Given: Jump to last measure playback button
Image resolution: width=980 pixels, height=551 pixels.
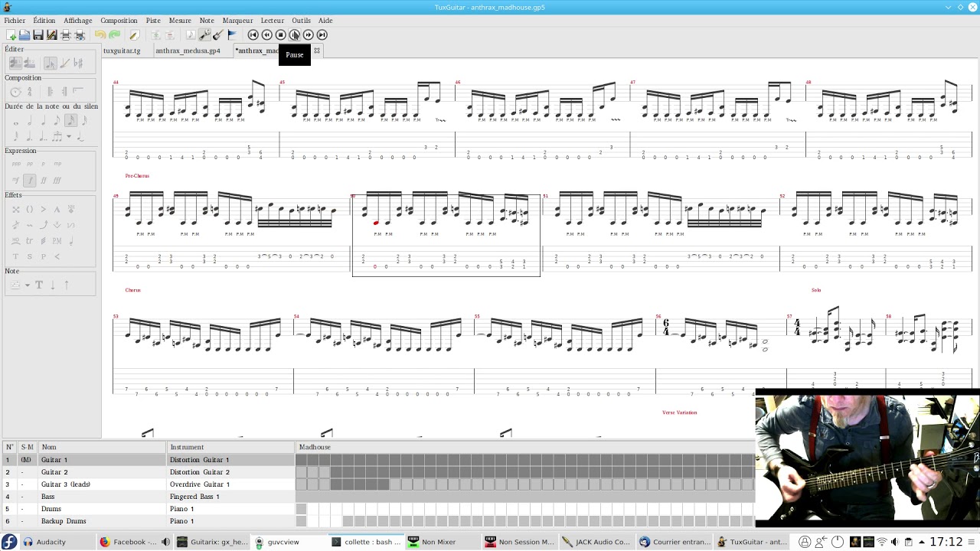Looking at the screenshot, I should tap(322, 34).
